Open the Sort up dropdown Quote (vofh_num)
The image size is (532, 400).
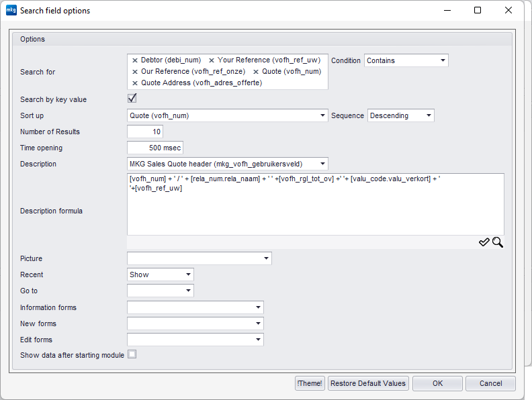pyautogui.click(x=227, y=115)
